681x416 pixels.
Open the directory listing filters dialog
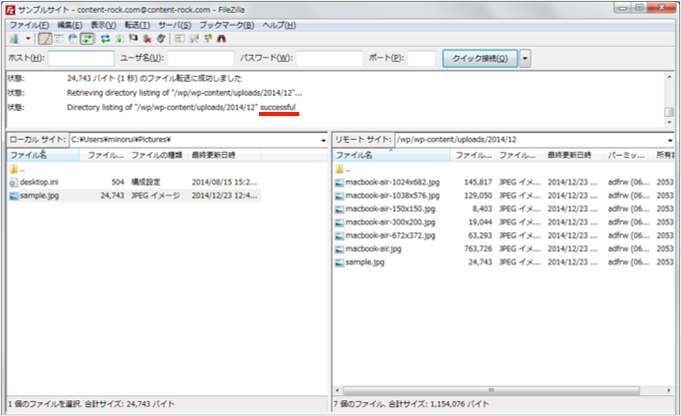coord(179,39)
